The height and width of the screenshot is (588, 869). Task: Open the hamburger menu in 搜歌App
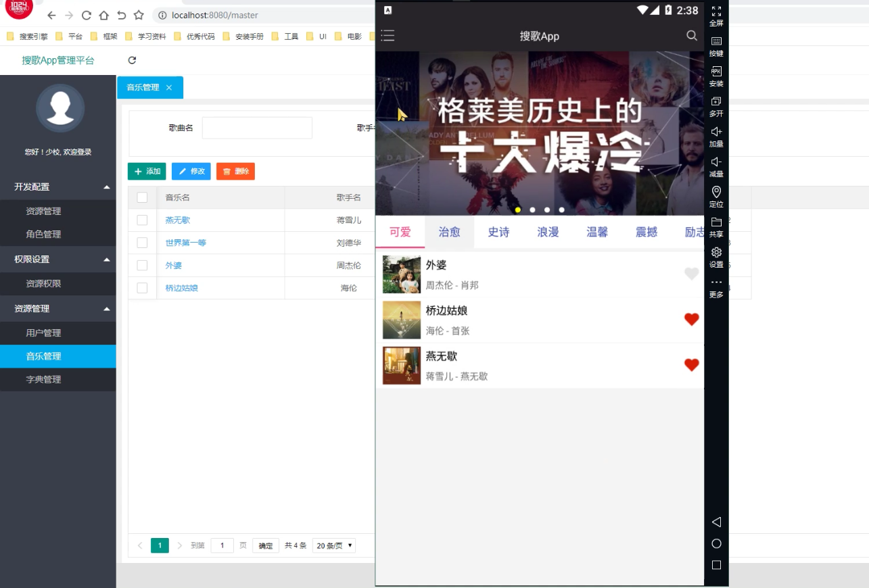pos(387,36)
